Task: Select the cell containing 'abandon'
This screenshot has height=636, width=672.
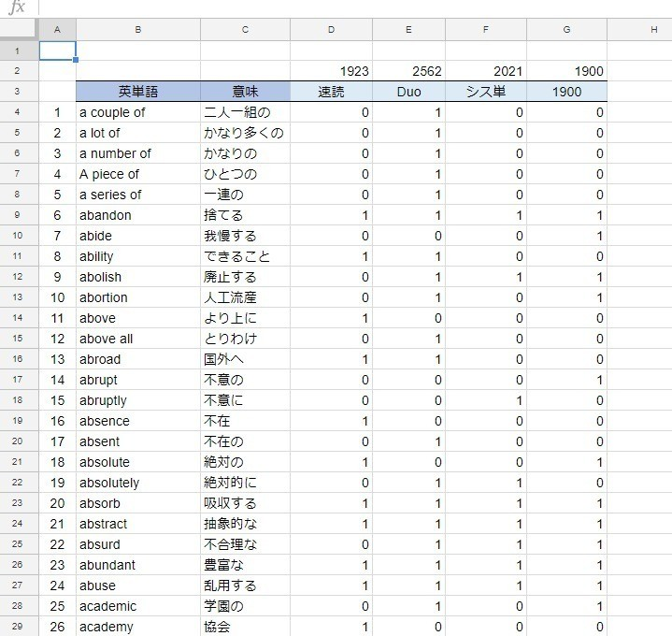Action: point(137,215)
